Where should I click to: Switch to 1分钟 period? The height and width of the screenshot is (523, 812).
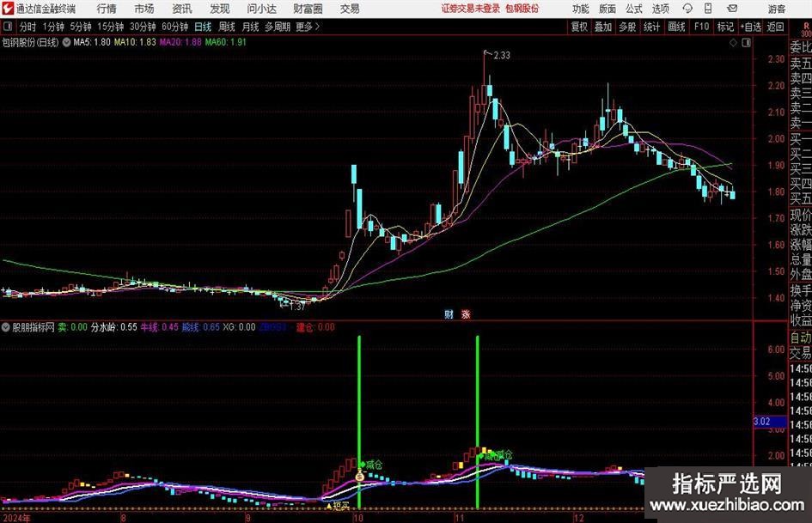53,27
